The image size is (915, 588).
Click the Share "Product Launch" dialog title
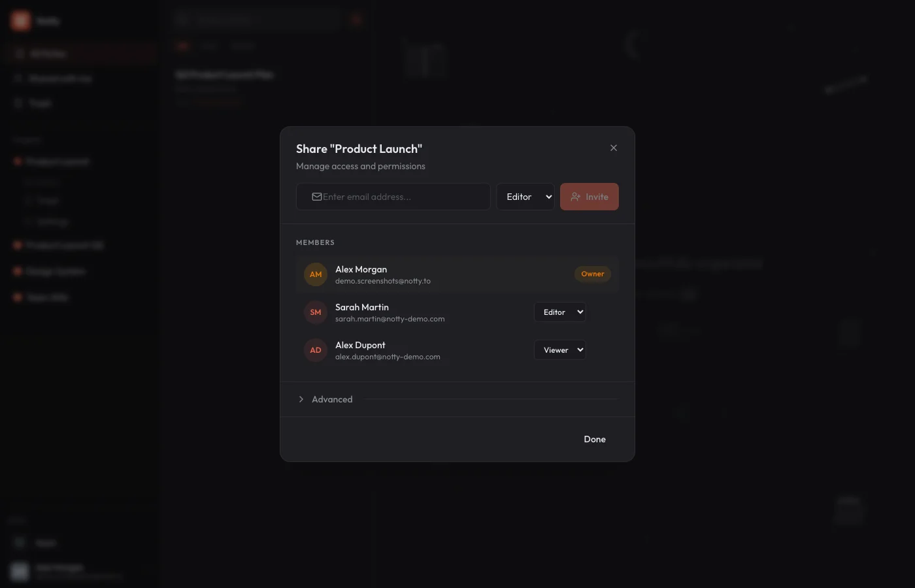(359, 149)
